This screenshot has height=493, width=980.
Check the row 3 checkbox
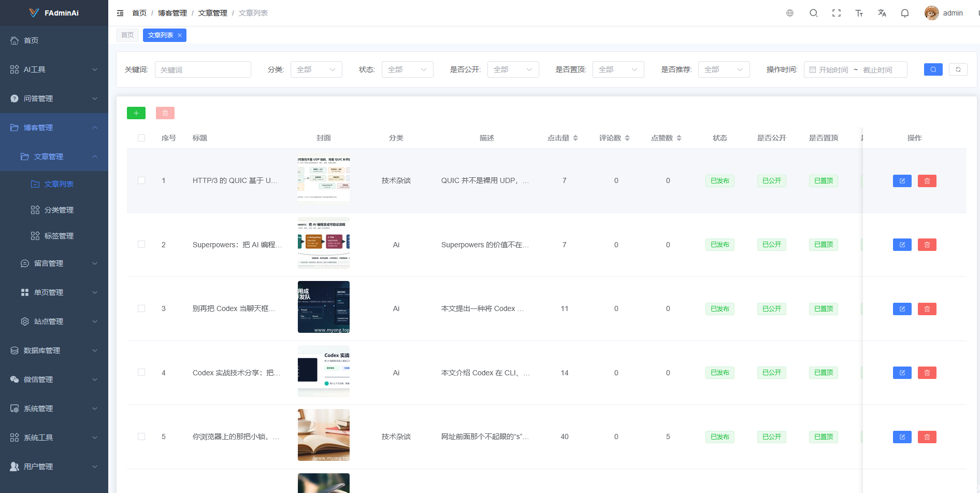pos(141,308)
